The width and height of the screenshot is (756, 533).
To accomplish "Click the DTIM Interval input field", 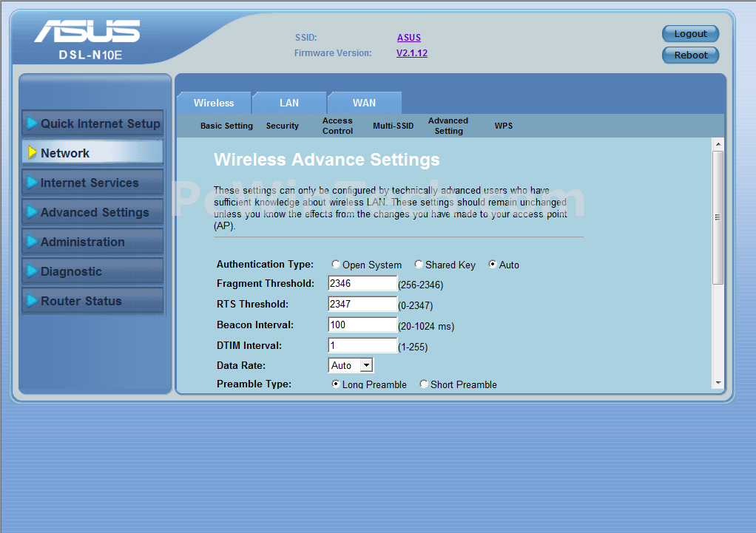I will 362,345.
